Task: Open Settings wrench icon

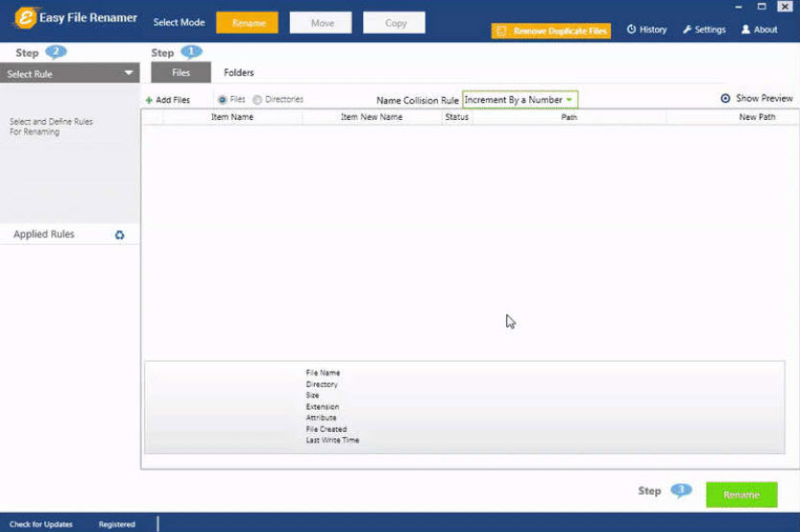Action: coord(688,30)
